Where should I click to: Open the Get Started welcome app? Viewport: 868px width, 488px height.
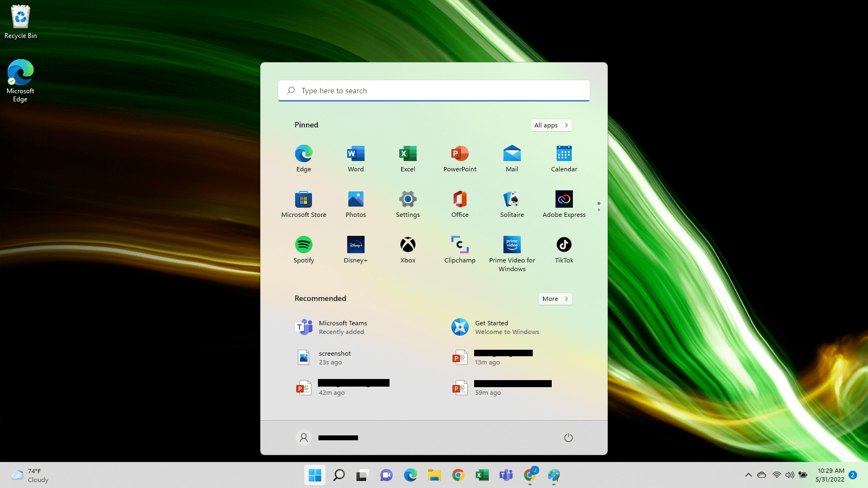(x=495, y=327)
